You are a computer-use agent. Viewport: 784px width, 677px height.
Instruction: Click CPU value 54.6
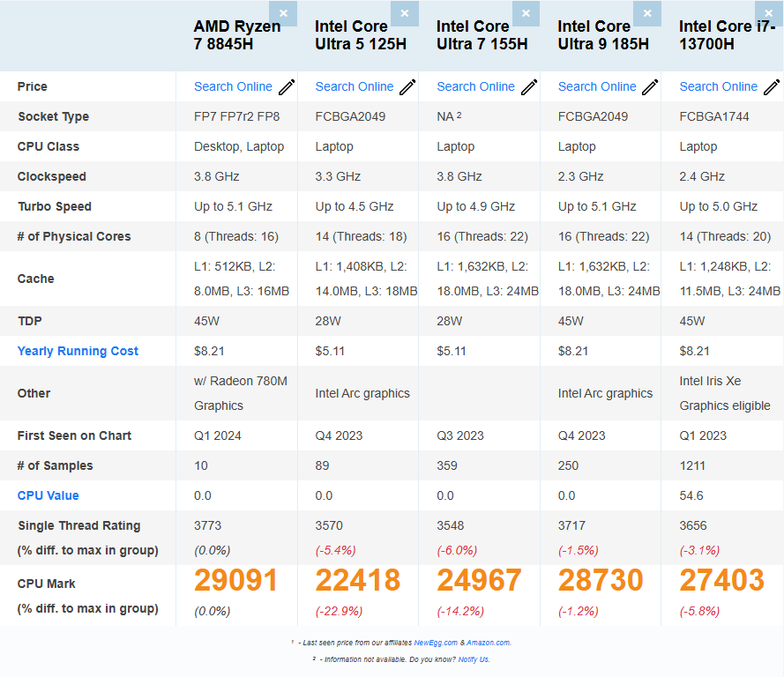[691, 495]
